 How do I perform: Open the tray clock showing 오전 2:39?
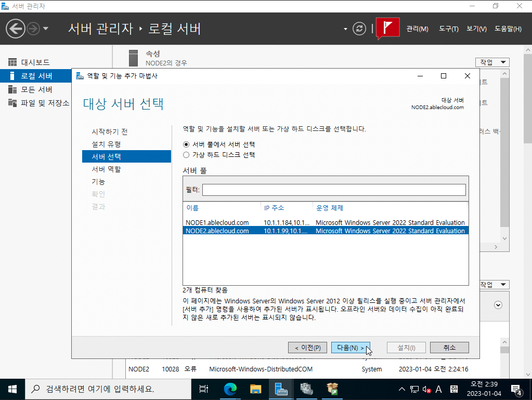(x=484, y=389)
